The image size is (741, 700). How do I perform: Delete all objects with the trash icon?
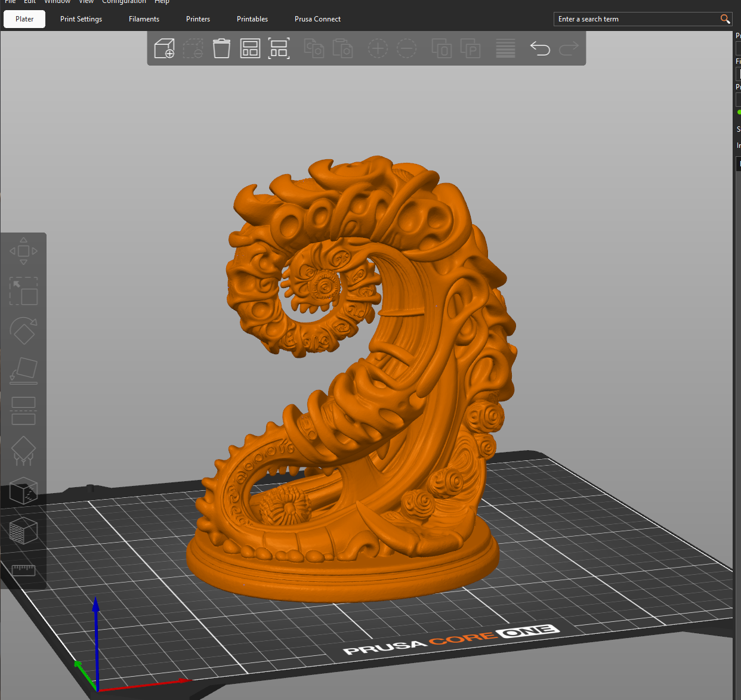click(221, 48)
